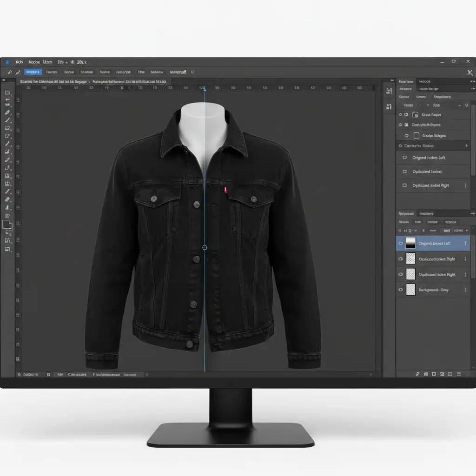Click the foreground color swatch in the toolbar
Image resolution: width=476 pixels, height=476 pixels.
[x=7, y=225]
